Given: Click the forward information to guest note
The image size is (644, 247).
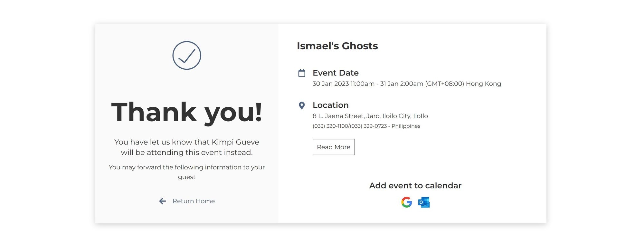Looking at the screenshot, I should pos(187,172).
